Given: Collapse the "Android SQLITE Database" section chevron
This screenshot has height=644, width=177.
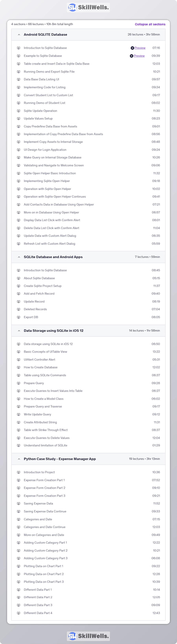Looking at the screenshot, I should (19, 35).
